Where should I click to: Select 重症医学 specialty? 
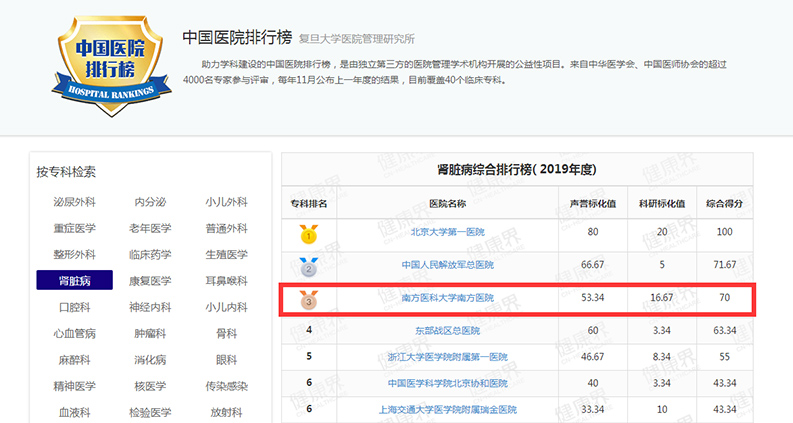pos(74,228)
